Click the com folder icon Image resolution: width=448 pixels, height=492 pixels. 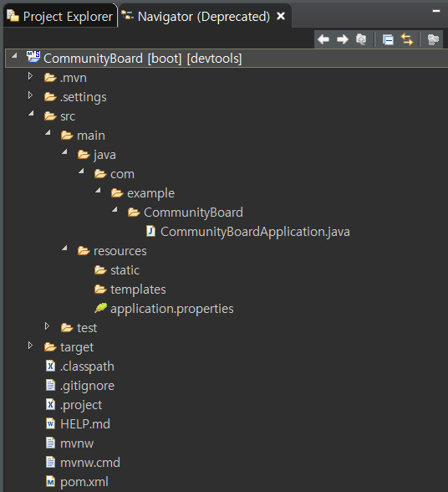click(100, 173)
